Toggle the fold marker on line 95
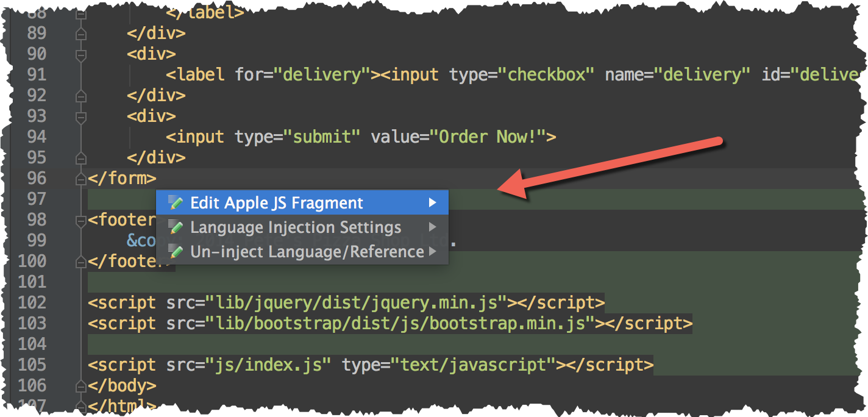This screenshot has height=417, width=868. [x=80, y=158]
